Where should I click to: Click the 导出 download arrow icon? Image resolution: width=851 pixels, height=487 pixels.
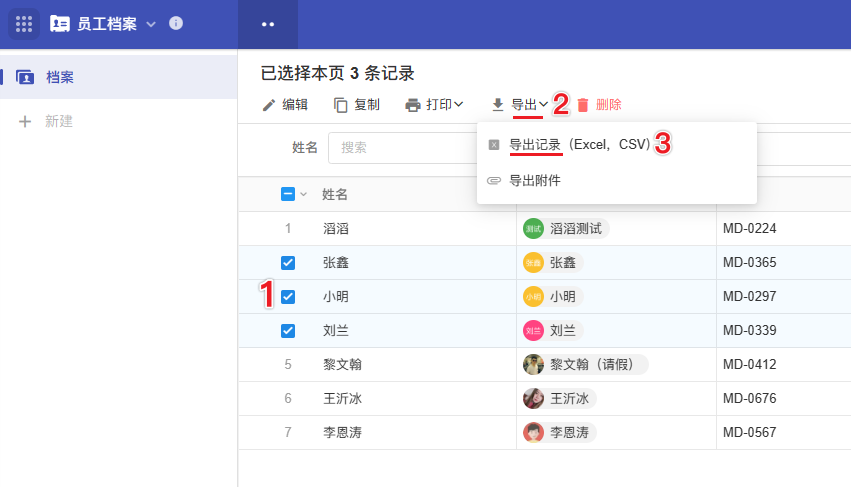[498, 105]
